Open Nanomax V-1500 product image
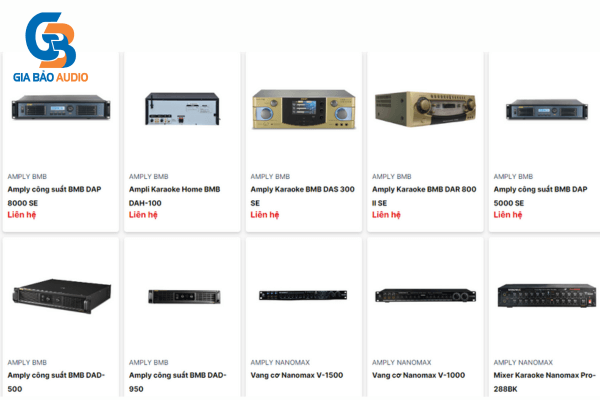 tap(303, 295)
